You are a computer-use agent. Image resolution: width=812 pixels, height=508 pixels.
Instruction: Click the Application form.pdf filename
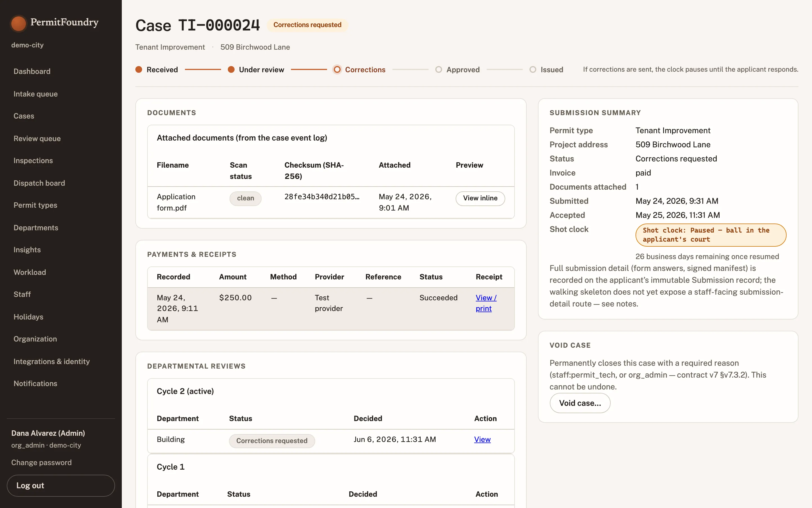[176, 202]
